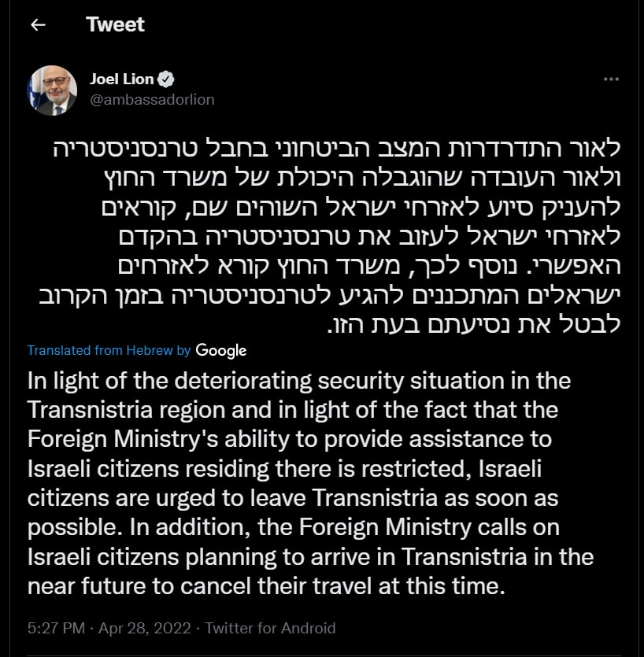The width and height of the screenshot is (644, 657).
Task: Click the "Foreign Ministry's ability" translation line
Action: click(289, 440)
